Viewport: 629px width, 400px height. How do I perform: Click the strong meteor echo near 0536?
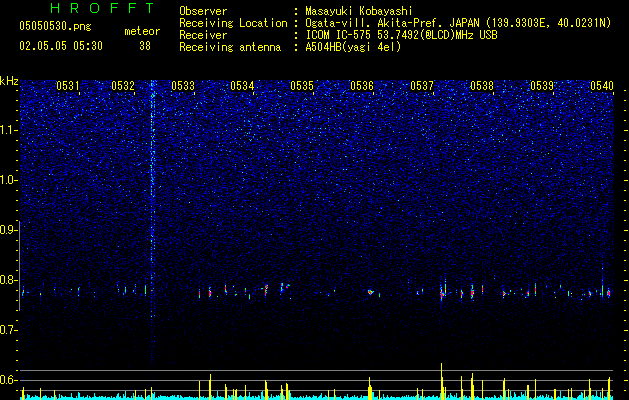371,292
